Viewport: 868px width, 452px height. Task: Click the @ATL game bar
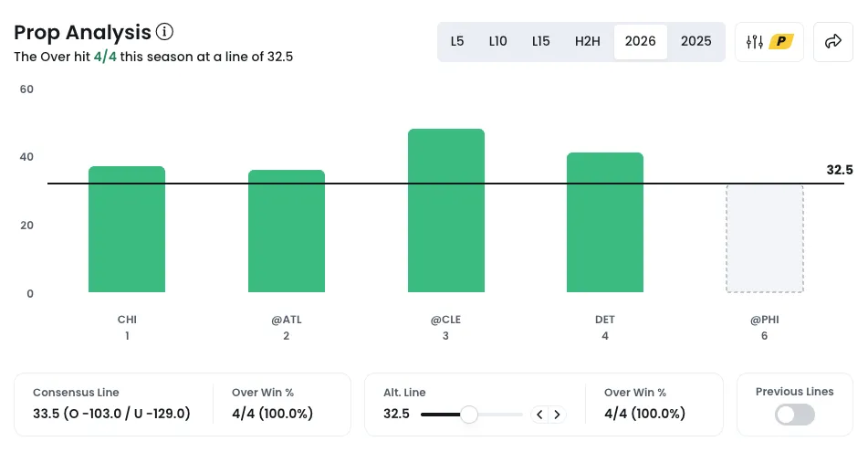click(287, 231)
